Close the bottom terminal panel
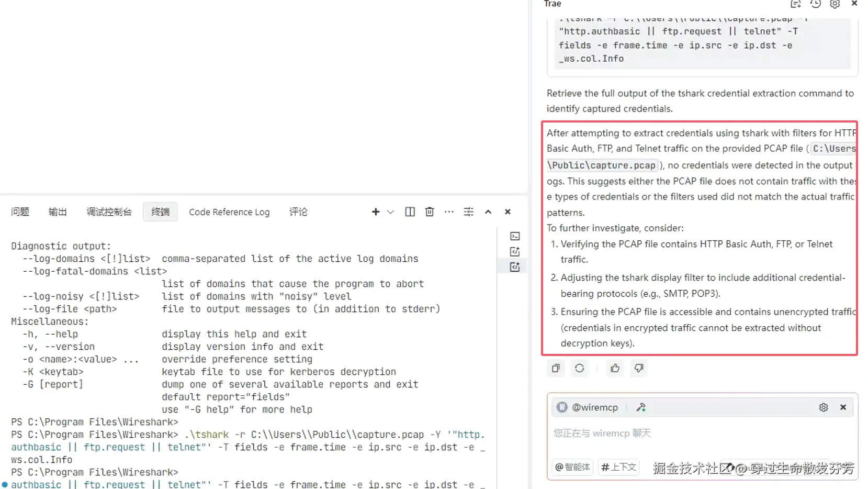The height and width of the screenshot is (489, 868). tap(508, 212)
